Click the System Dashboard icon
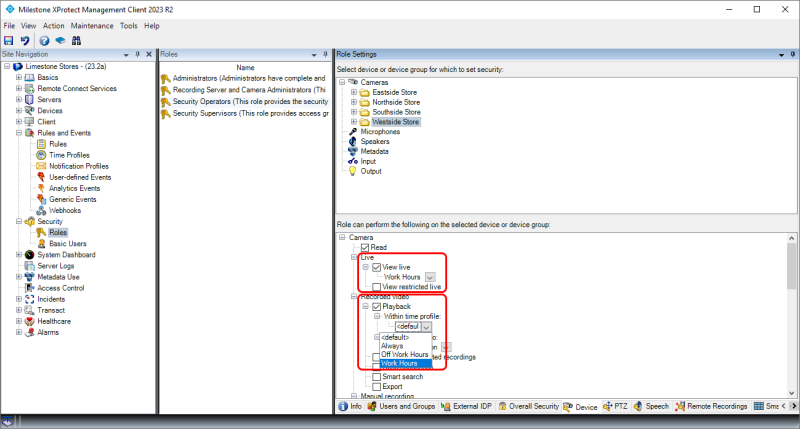This screenshot has height=429, width=800. pyautogui.click(x=30, y=255)
